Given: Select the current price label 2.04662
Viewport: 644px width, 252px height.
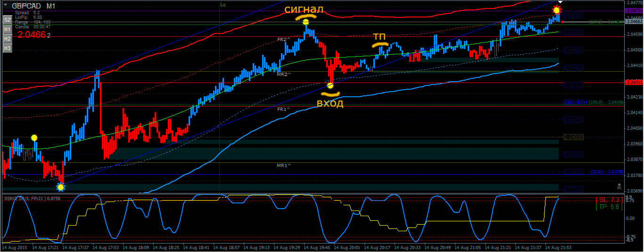Looking at the screenshot, I should (634, 22).
